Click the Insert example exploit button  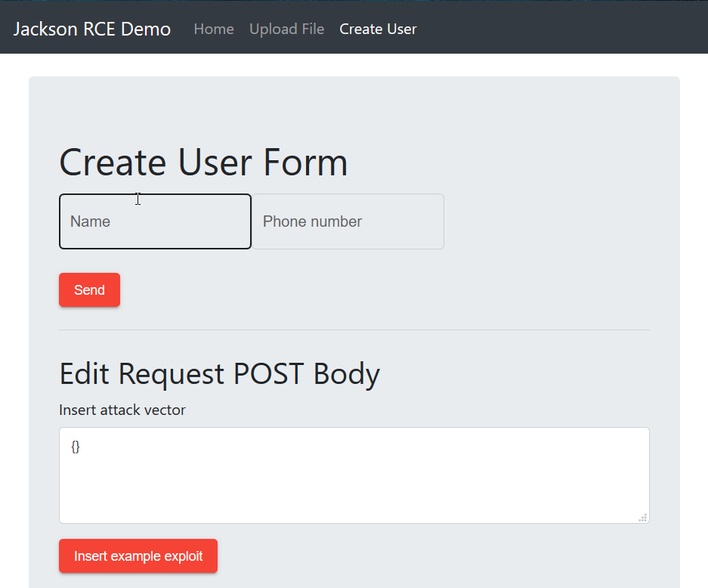point(138,556)
